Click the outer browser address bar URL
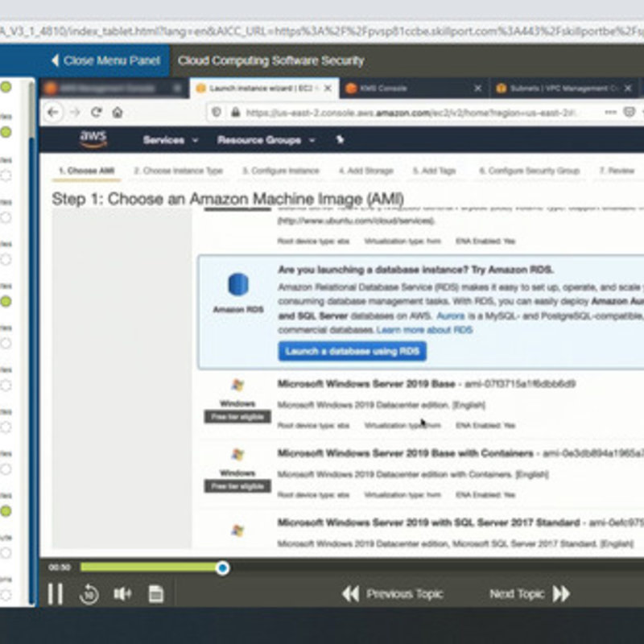The height and width of the screenshot is (644, 644). (x=322, y=31)
